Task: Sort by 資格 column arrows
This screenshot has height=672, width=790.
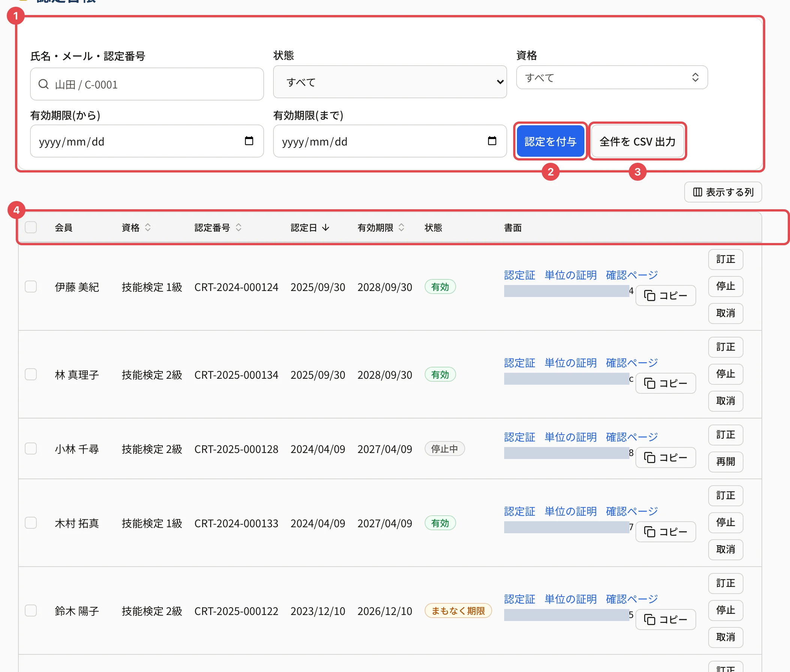Action: (x=148, y=227)
